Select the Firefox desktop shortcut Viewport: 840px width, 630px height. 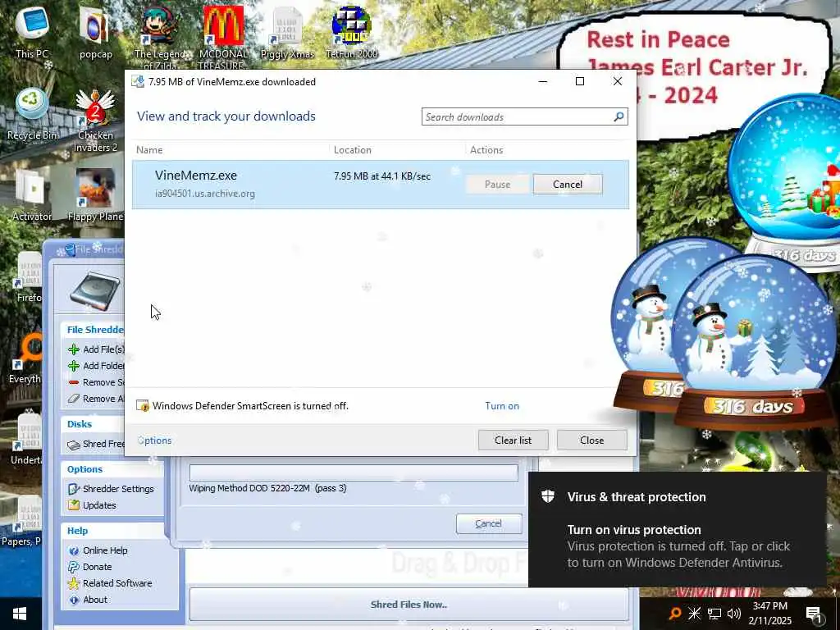click(29, 276)
